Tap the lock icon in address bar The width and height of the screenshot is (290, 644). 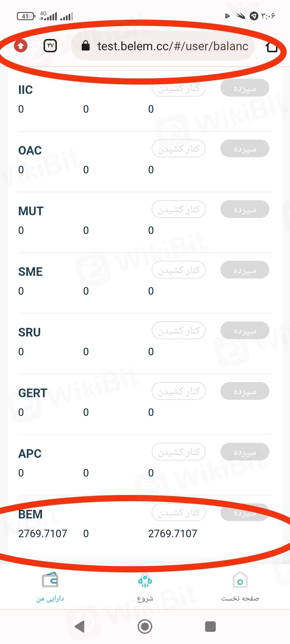85,46
